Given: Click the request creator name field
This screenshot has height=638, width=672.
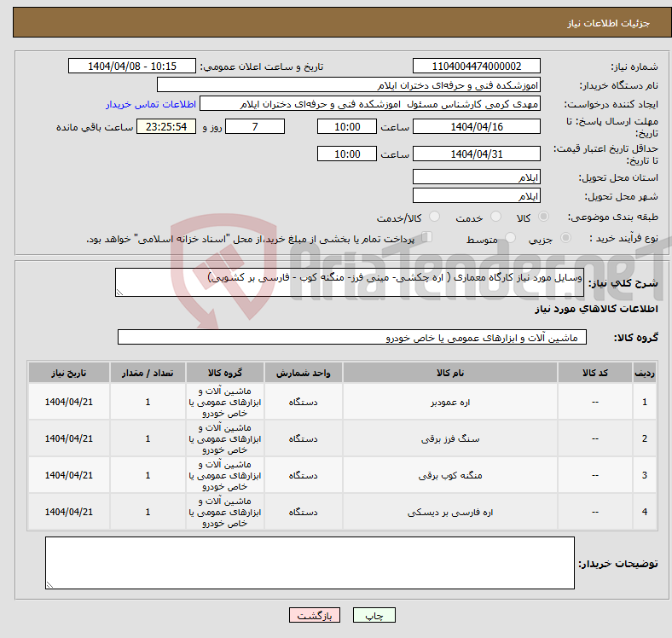Looking at the screenshot, I should (370, 104).
